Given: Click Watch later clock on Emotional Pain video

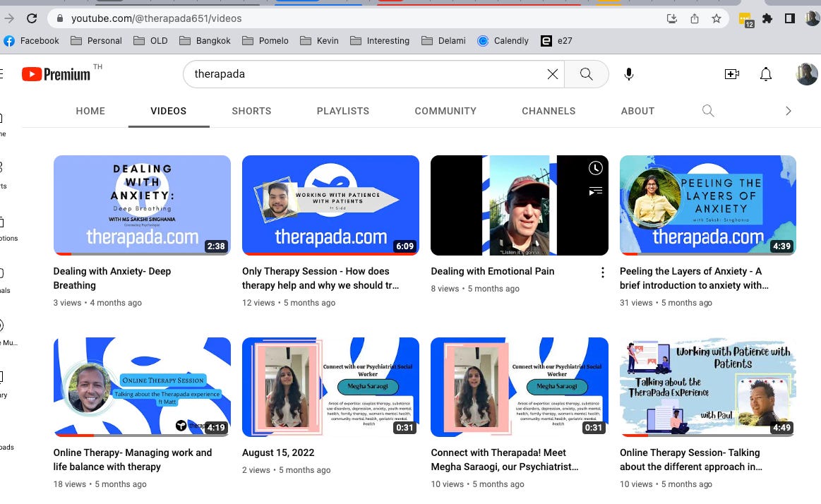Looking at the screenshot, I should click(x=595, y=168).
